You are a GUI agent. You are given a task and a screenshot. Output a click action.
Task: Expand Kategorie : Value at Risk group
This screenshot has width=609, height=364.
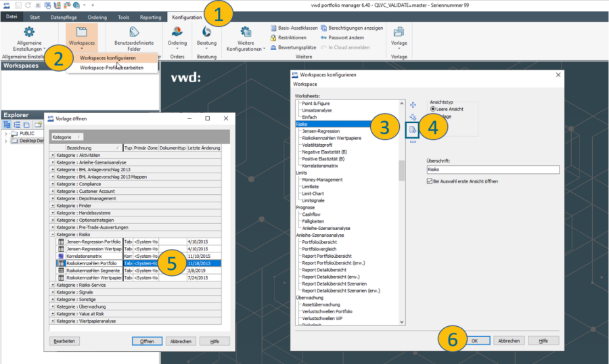53,313
